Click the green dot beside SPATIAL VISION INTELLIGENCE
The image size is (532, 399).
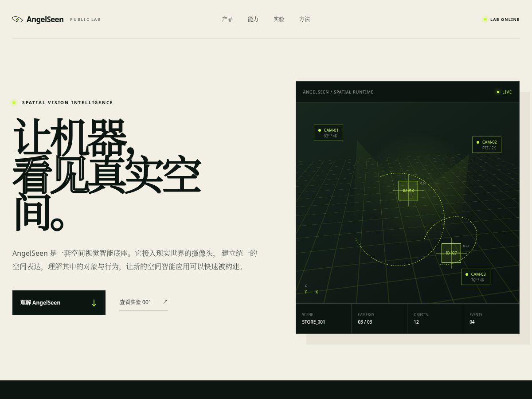(x=14, y=103)
